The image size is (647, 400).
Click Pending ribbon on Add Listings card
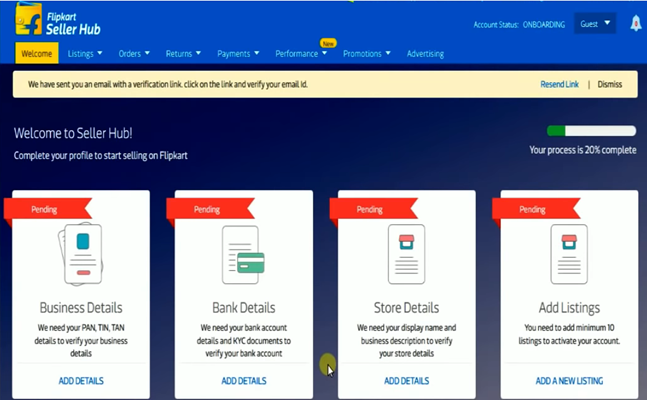536,209
